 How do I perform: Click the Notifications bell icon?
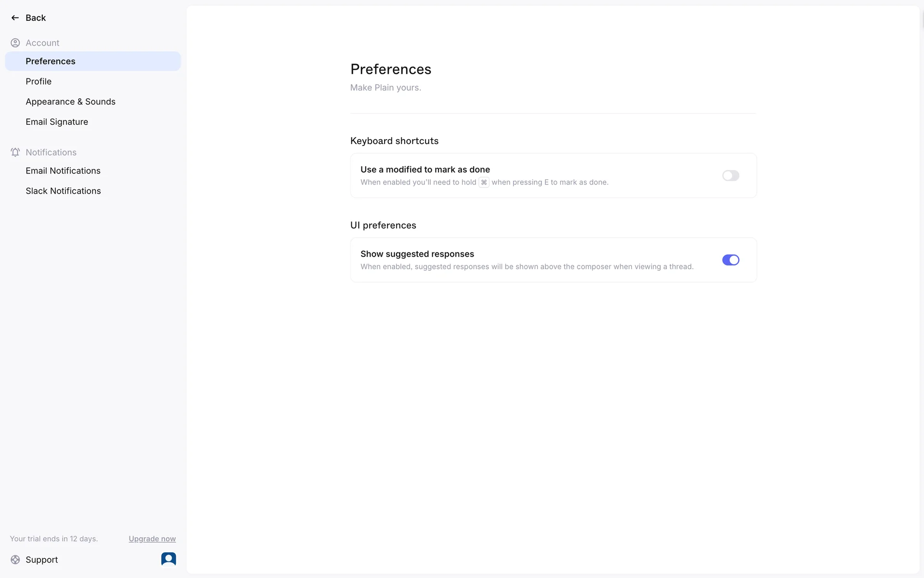click(x=15, y=152)
